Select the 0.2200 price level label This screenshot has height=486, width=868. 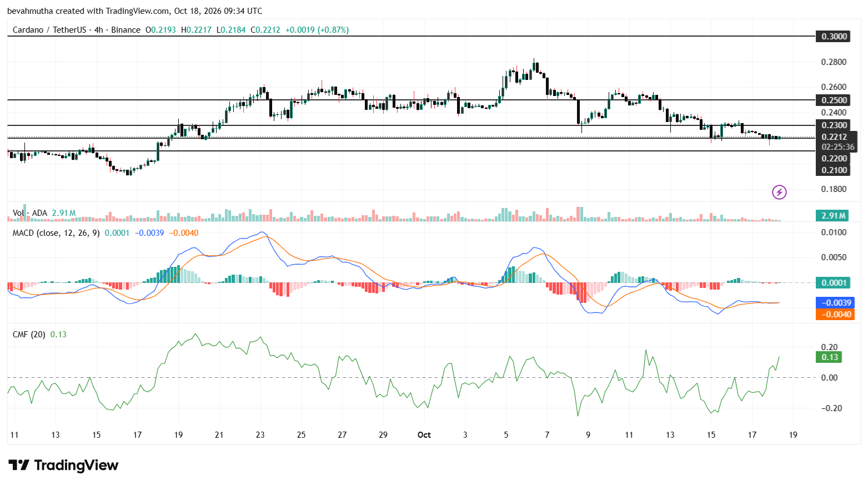[834, 159]
